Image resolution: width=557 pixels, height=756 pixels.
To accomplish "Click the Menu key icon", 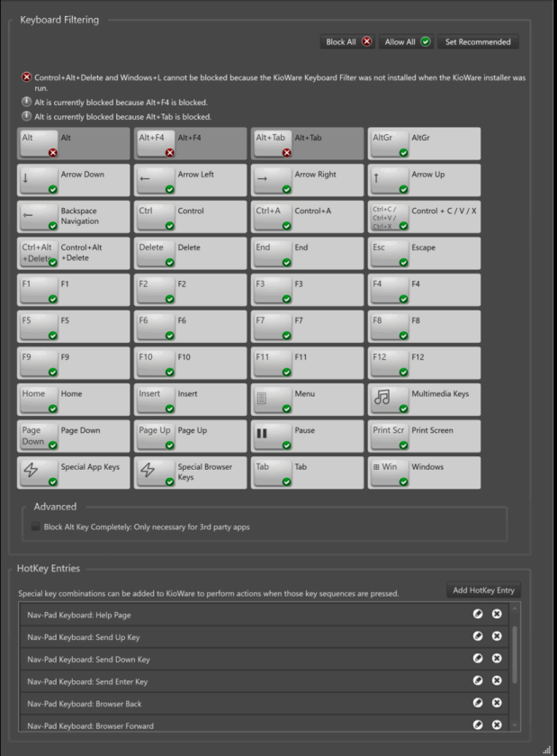I will [273, 400].
